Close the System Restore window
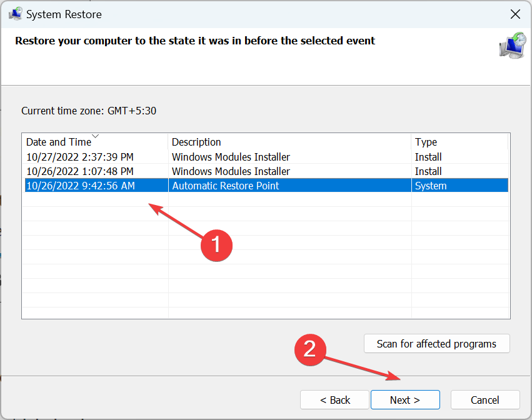 [x=515, y=14]
